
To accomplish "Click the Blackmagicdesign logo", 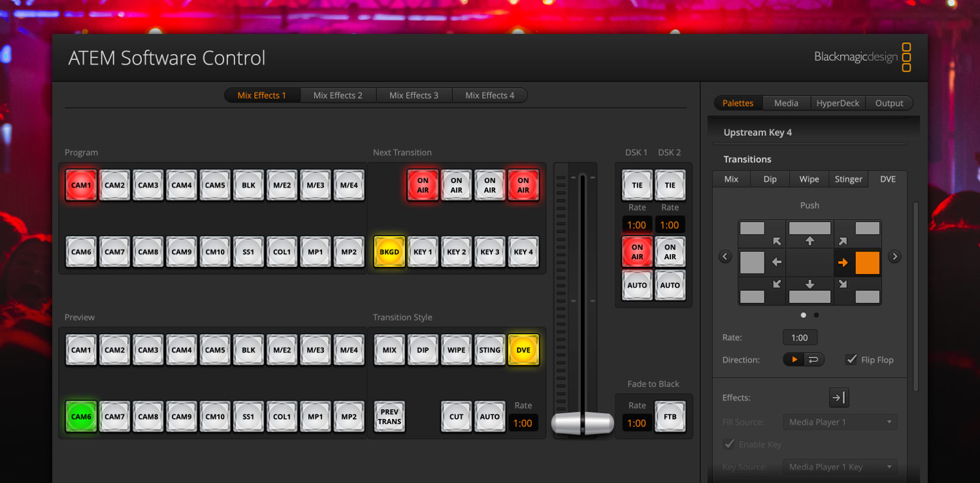I will click(x=862, y=57).
